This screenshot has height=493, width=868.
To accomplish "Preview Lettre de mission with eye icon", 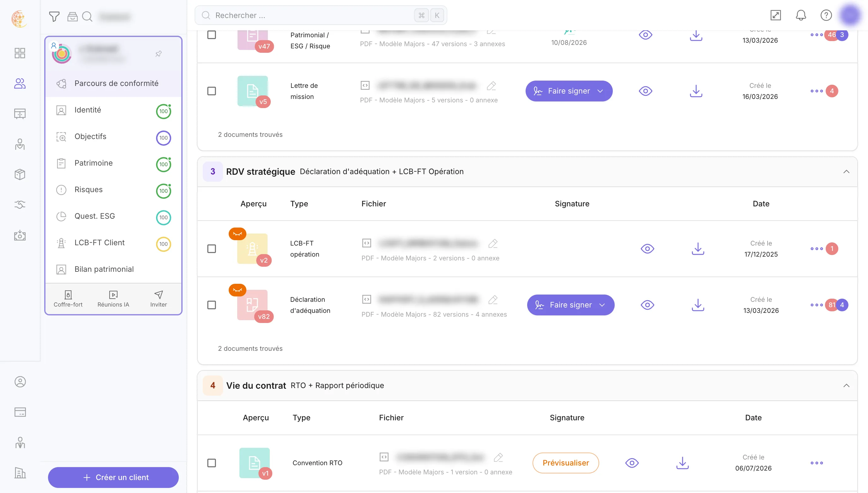I will tap(645, 91).
